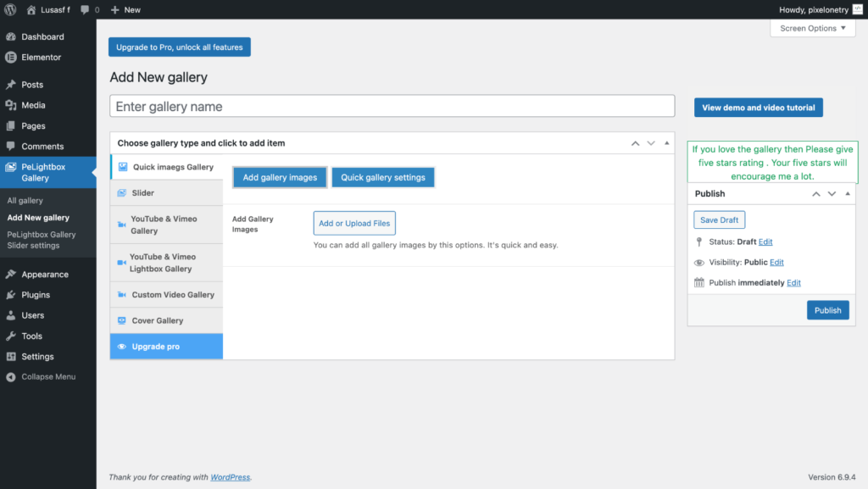Click the WordPress logo icon in admin bar
The width and height of the screenshot is (868, 489).
pyautogui.click(x=10, y=10)
